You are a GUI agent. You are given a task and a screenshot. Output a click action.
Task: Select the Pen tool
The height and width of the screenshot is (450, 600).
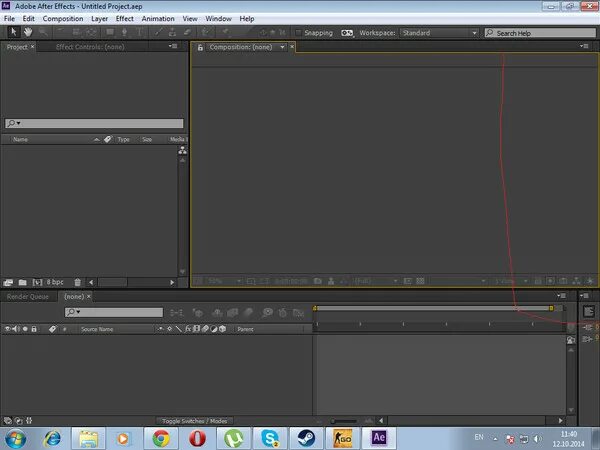[124, 32]
